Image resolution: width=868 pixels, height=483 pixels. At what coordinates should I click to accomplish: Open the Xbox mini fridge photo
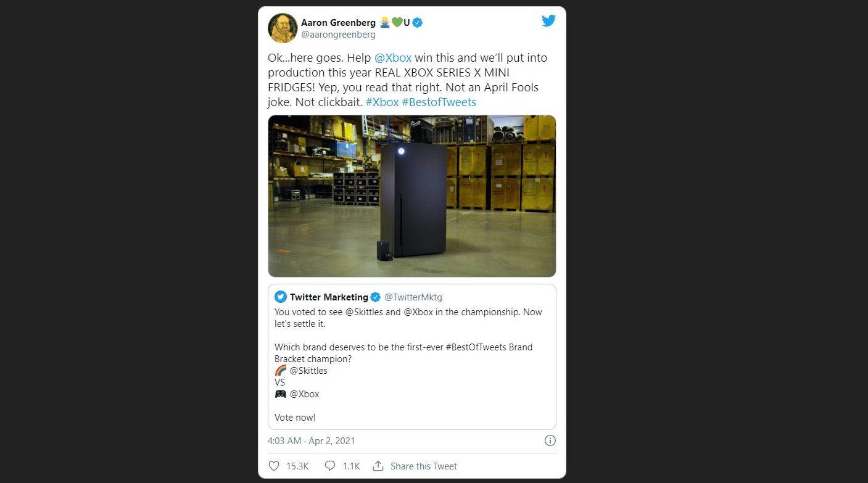pos(412,196)
